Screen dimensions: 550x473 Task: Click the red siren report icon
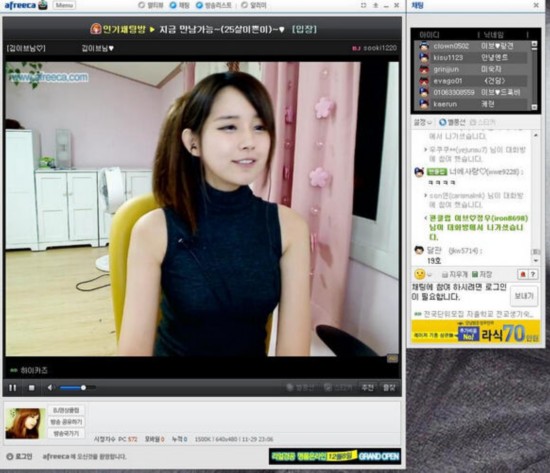click(x=523, y=274)
